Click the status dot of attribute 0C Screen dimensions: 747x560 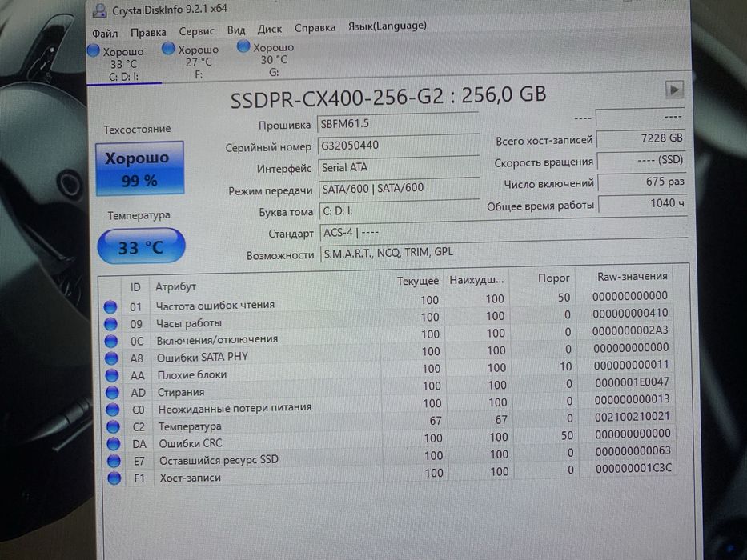click(x=111, y=341)
